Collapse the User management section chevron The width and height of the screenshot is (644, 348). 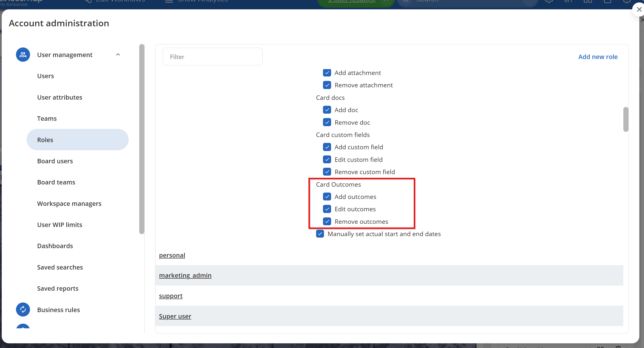[x=118, y=55]
